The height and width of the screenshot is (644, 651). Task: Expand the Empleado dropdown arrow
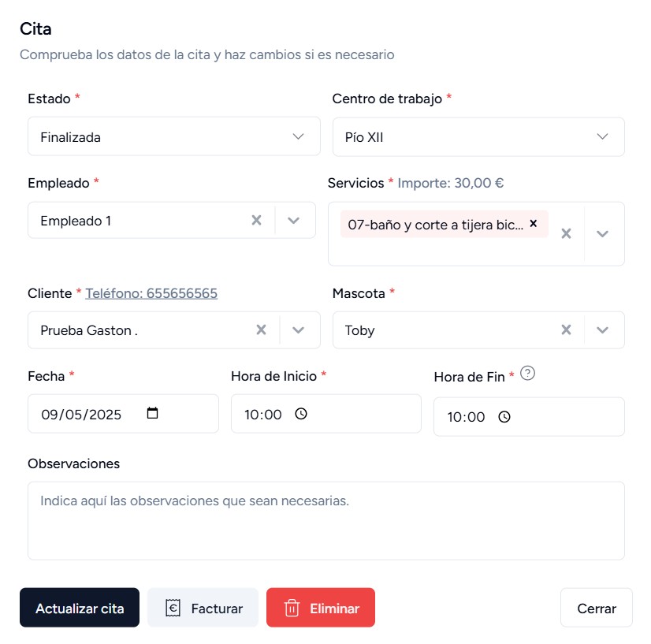[294, 221]
